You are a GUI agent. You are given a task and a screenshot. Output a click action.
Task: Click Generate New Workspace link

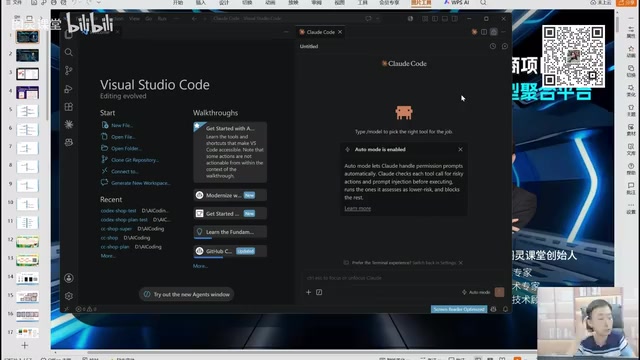(141, 183)
